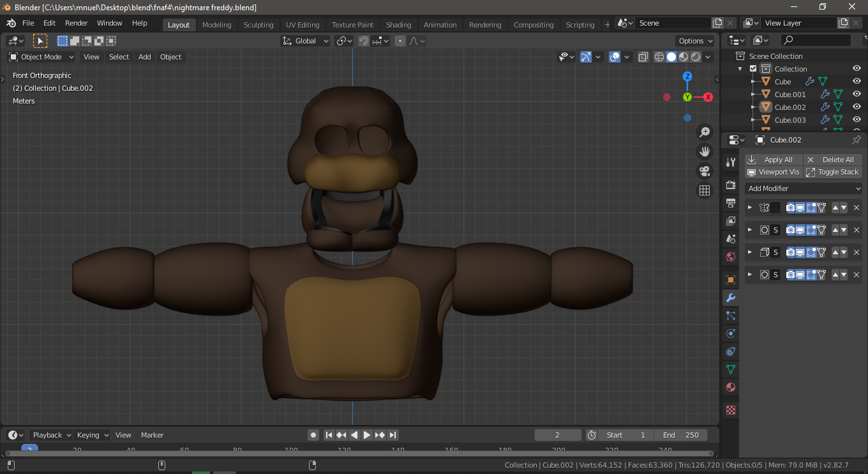The image size is (868, 474).
Task: Open the Tool properties tab
Action: (731, 162)
